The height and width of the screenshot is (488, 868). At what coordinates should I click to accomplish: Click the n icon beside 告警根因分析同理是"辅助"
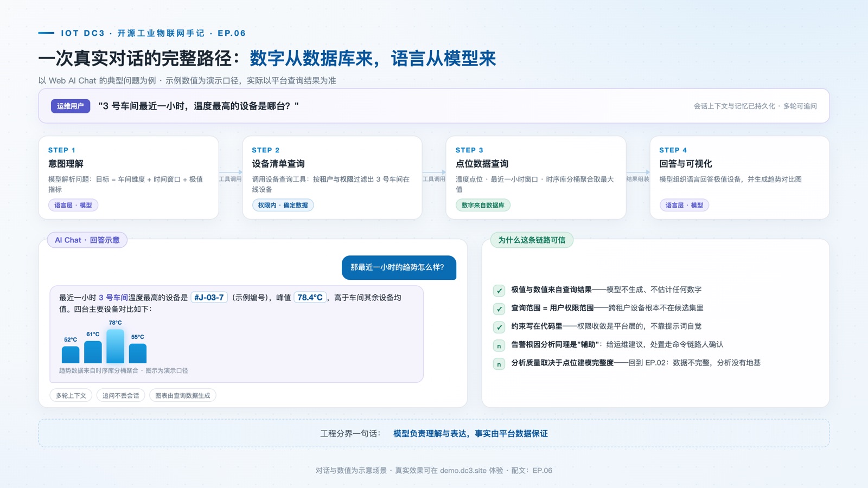pyautogui.click(x=499, y=345)
